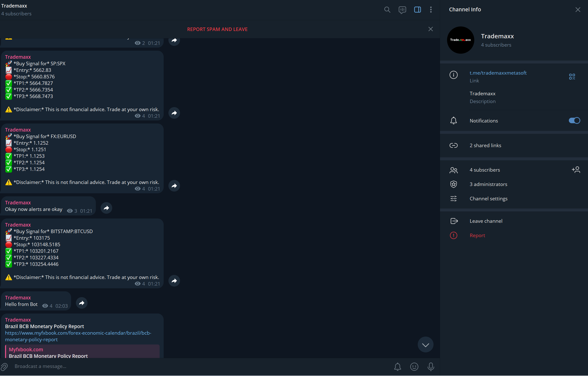Screen dimensions: 588x376
Task: Click Report Spam and Leave
Action: (217, 29)
